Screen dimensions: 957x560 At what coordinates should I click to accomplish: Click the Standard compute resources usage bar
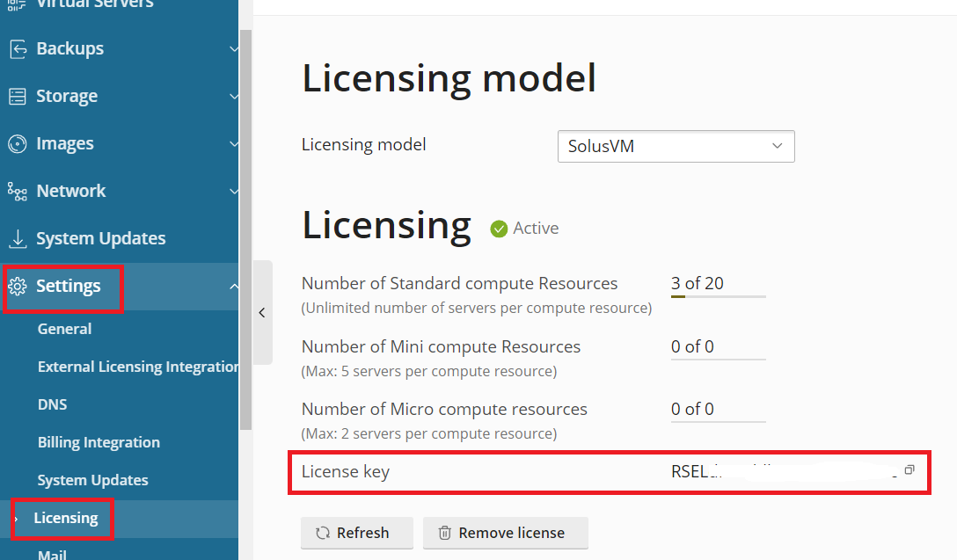point(719,296)
